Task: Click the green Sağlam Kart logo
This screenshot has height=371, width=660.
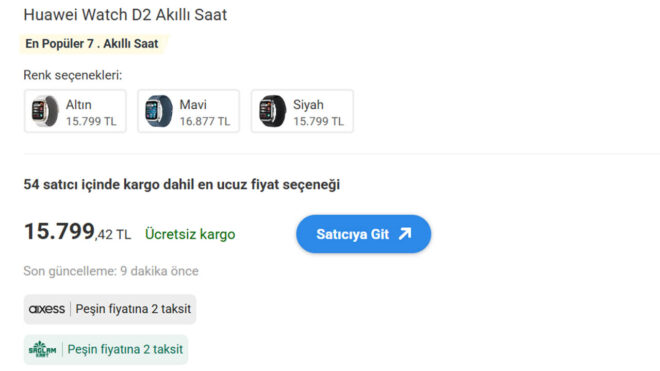Action: [x=42, y=349]
